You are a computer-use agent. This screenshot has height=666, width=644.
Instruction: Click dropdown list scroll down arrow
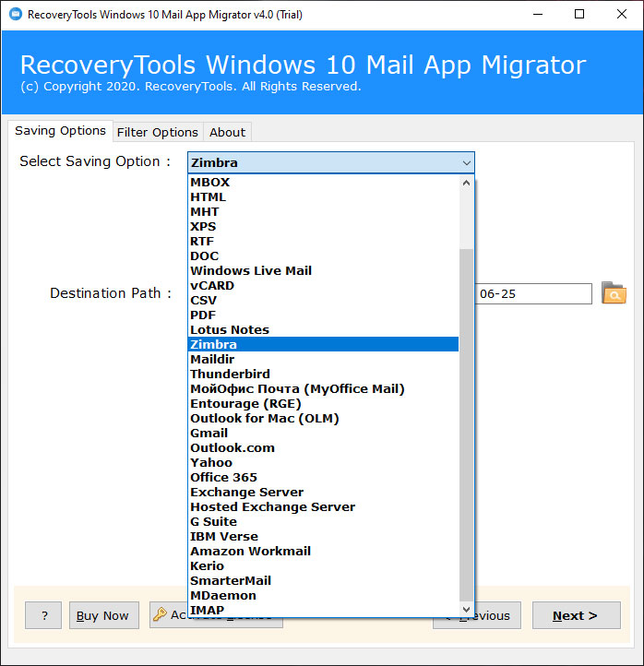pyautogui.click(x=466, y=609)
